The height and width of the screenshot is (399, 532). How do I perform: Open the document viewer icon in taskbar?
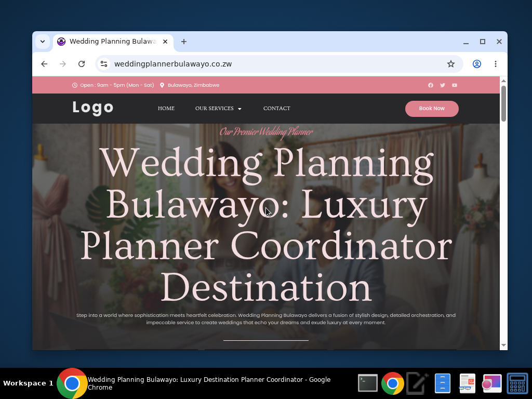467,383
